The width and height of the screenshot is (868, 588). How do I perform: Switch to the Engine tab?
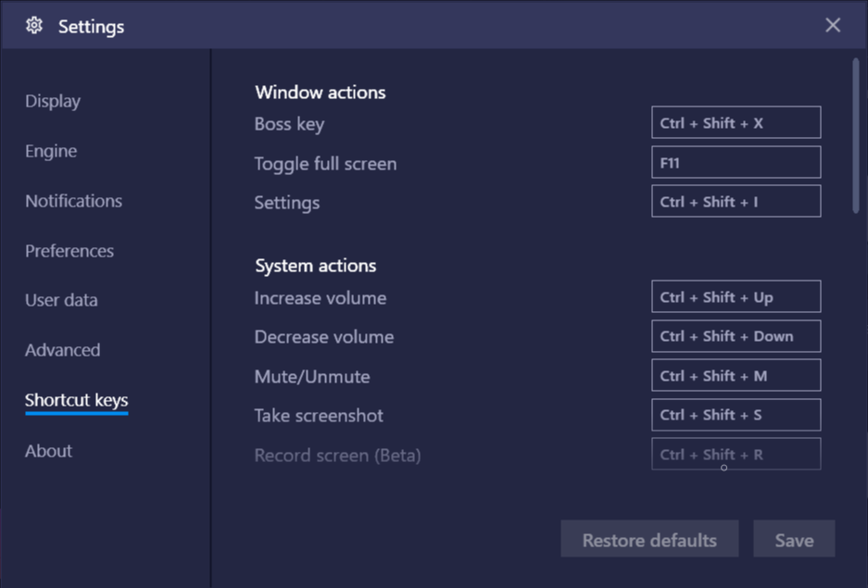[x=51, y=151]
